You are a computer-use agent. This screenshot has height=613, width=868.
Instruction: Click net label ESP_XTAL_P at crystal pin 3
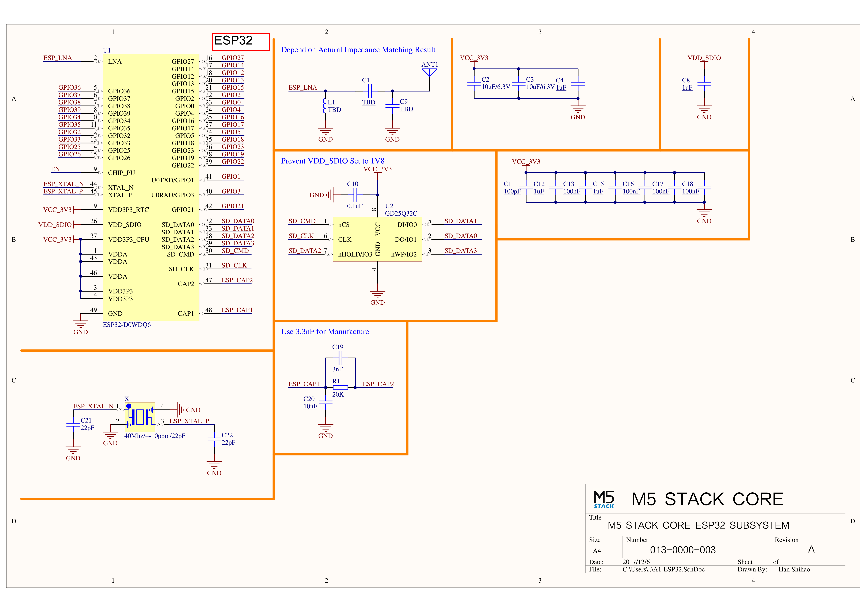pos(189,421)
